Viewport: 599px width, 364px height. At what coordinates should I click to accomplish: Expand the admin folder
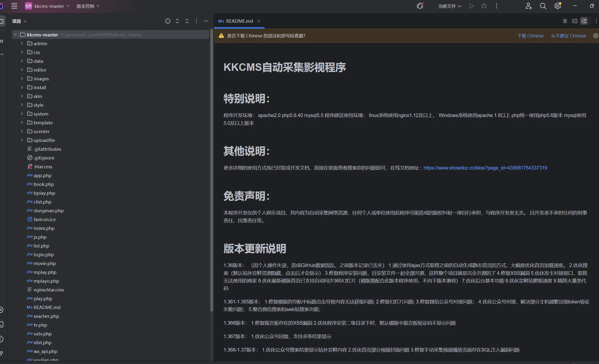coord(22,43)
